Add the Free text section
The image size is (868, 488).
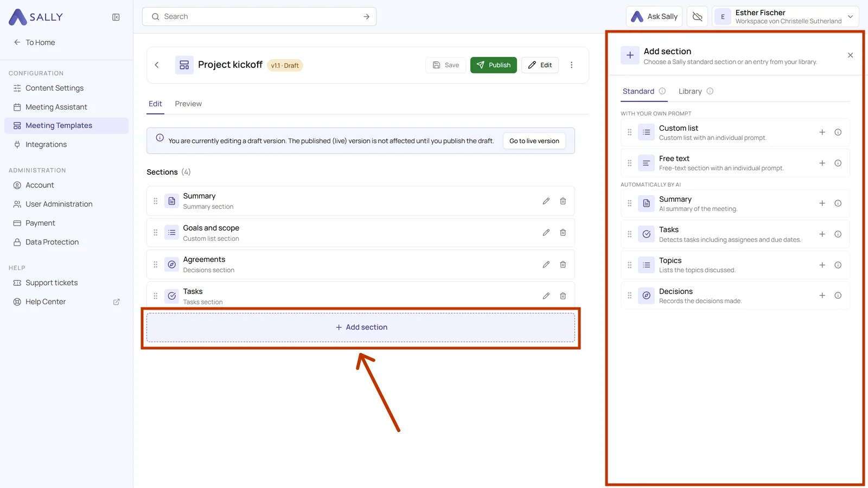[822, 163]
